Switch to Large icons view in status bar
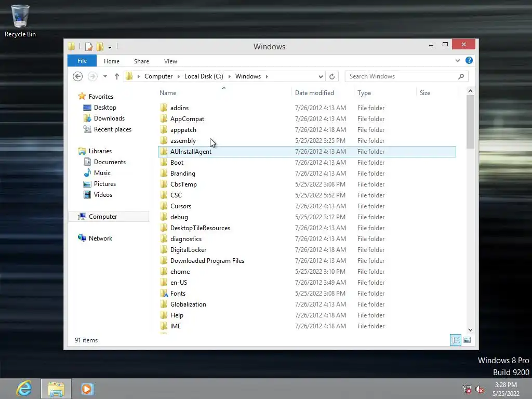The image size is (532, 399). [467, 340]
